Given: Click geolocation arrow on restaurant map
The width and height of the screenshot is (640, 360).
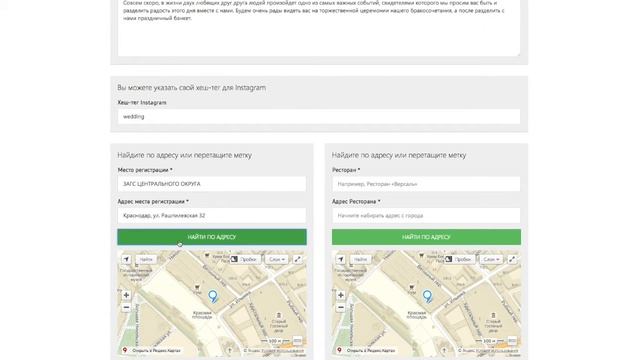Looking at the screenshot, I should click(340, 259).
